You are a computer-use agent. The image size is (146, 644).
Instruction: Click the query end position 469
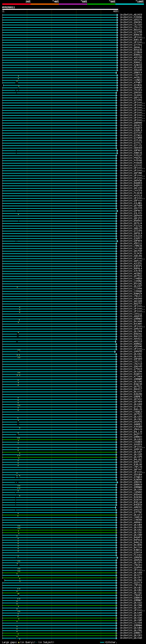pos(115,11)
